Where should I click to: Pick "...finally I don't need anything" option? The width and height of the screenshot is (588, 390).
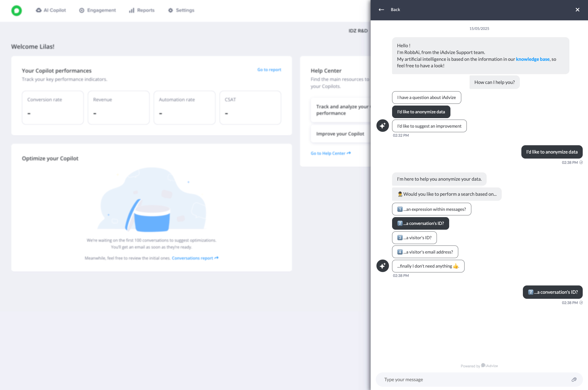(428, 266)
